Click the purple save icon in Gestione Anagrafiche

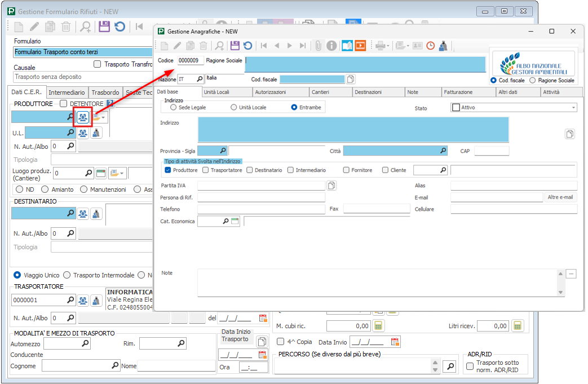pos(235,46)
